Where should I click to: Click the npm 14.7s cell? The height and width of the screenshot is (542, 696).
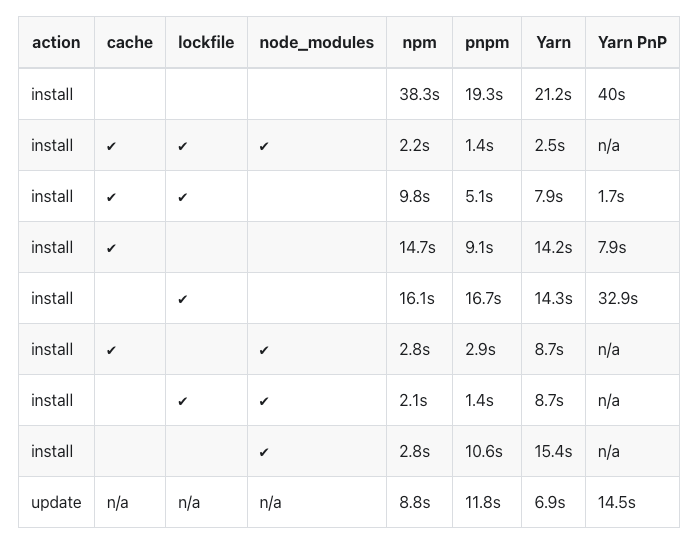pyautogui.click(x=419, y=248)
